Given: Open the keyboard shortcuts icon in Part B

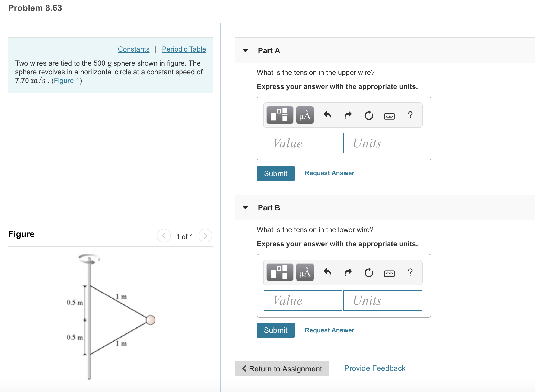Looking at the screenshot, I should (x=389, y=273).
